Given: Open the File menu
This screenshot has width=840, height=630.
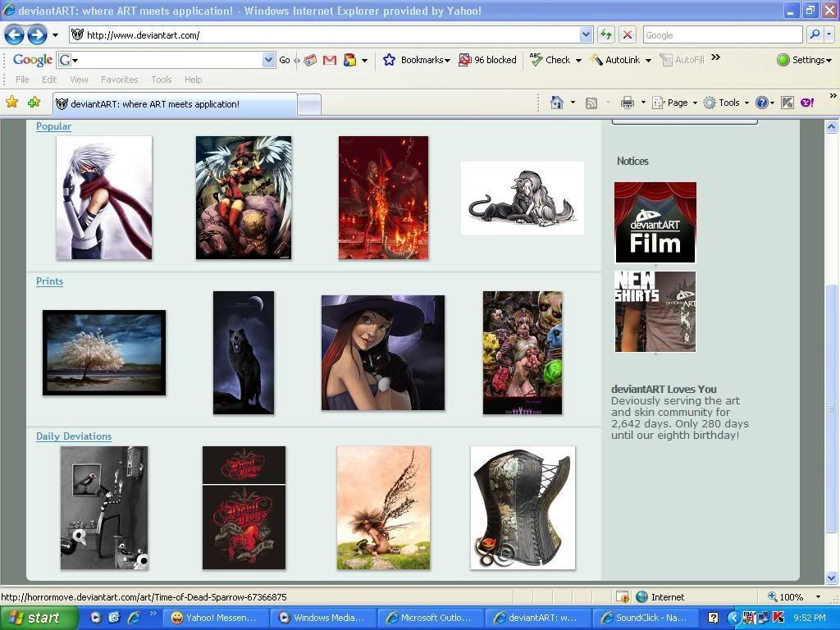Looking at the screenshot, I should click(x=22, y=80).
